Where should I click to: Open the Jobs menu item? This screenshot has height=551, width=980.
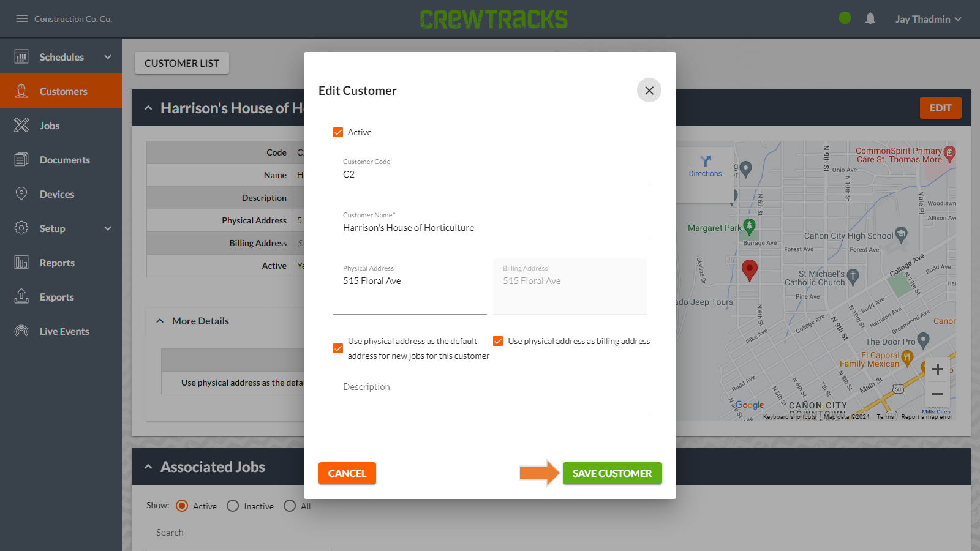click(61, 126)
